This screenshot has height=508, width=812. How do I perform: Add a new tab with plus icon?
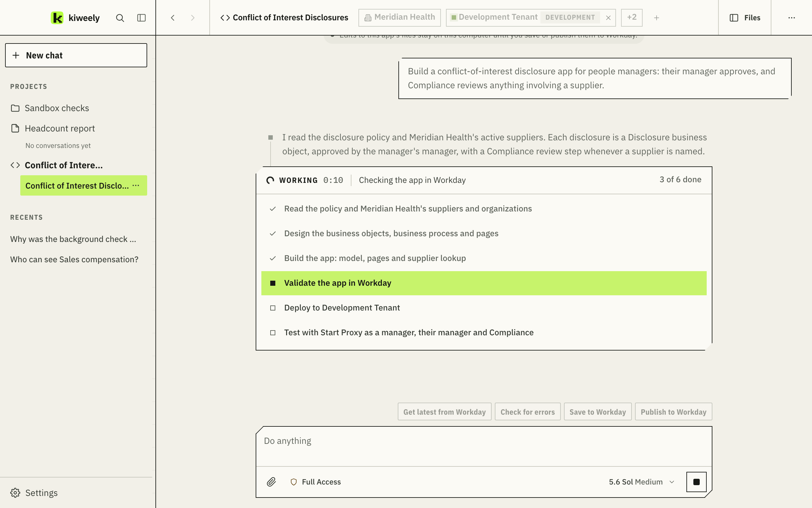point(657,18)
